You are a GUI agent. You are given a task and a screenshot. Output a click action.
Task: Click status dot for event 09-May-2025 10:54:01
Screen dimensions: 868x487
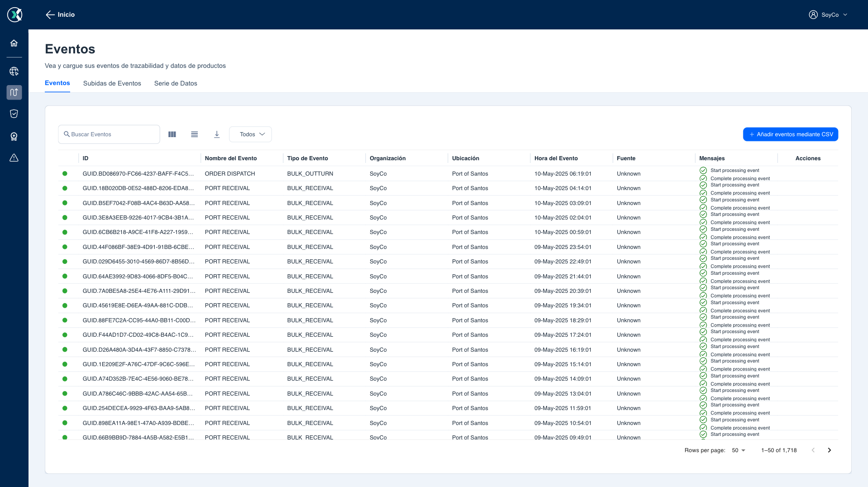(65, 423)
